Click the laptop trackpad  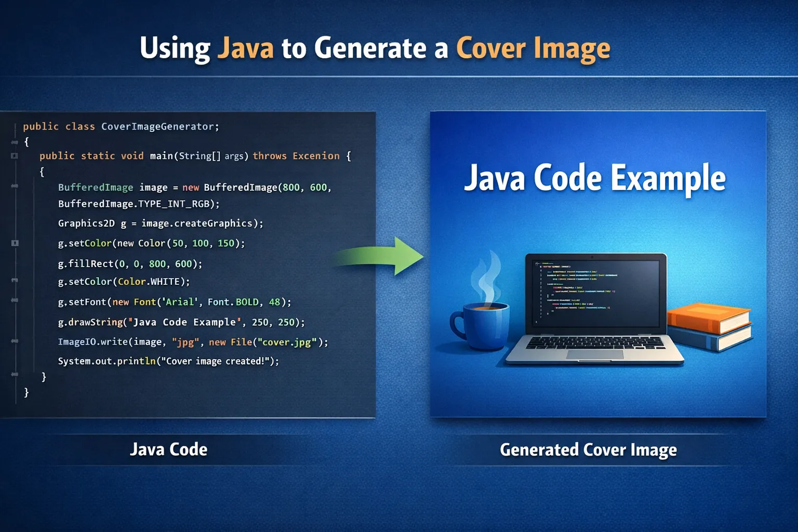pyautogui.click(x=594, y=355)
